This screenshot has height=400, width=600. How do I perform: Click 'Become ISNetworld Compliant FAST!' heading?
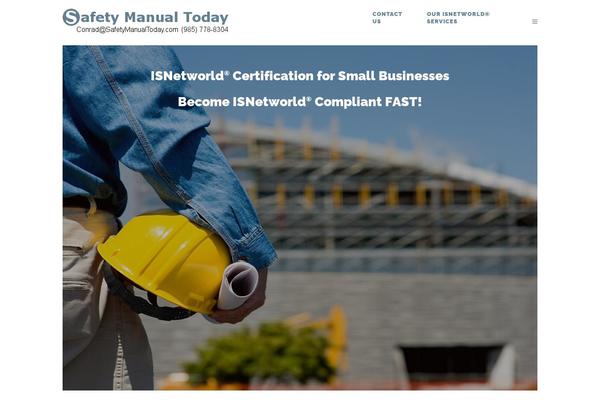coord(300,102)
